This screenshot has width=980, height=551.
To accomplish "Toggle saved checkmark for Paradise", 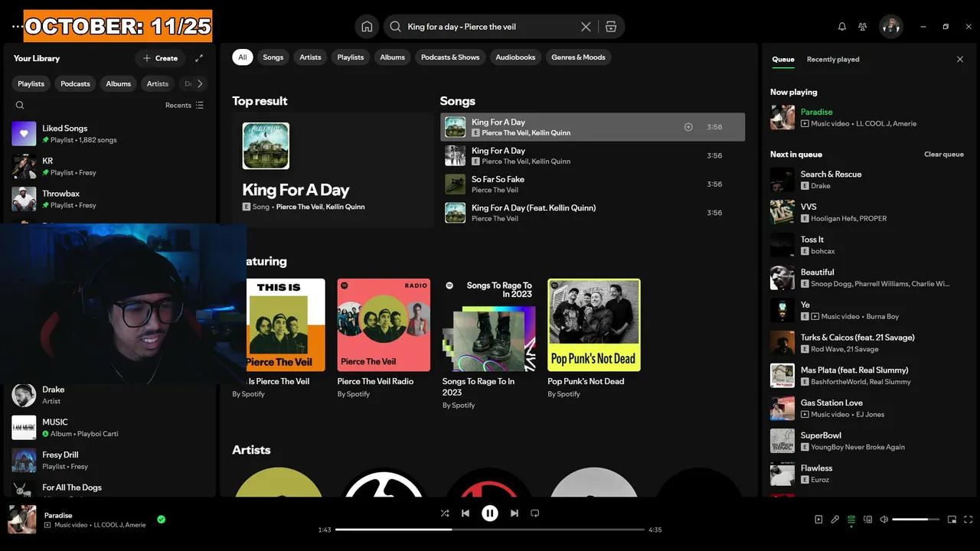I will (161, 520).
